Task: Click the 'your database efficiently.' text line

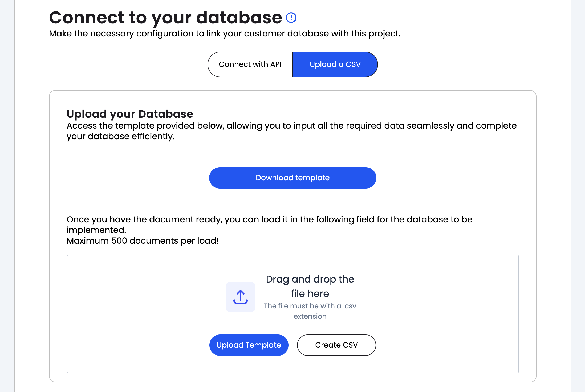Action: coord(120,136)
